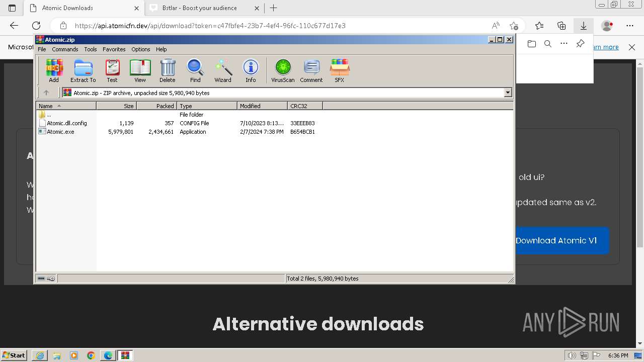Image resolution: width=644 pixels, height=362 pixels.
Task: Sort by Modified column header
Action: click(x=262, y=106)
